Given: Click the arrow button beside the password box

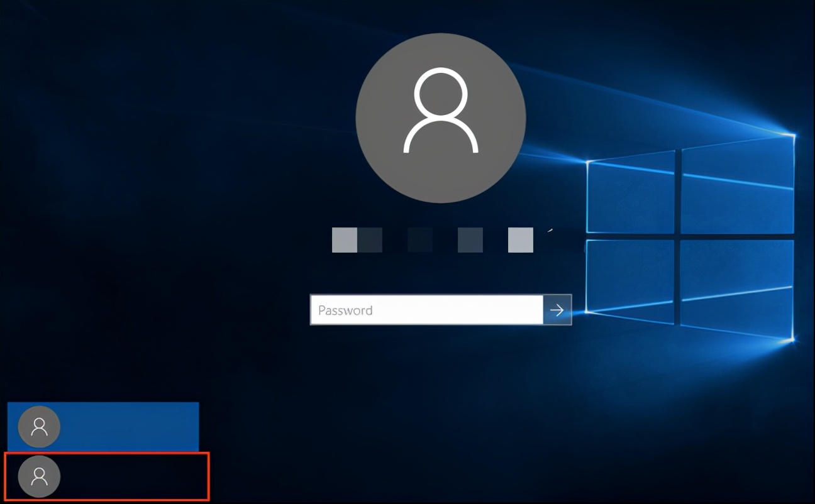Looking at the screenshot, I should (x=558, y=309).
